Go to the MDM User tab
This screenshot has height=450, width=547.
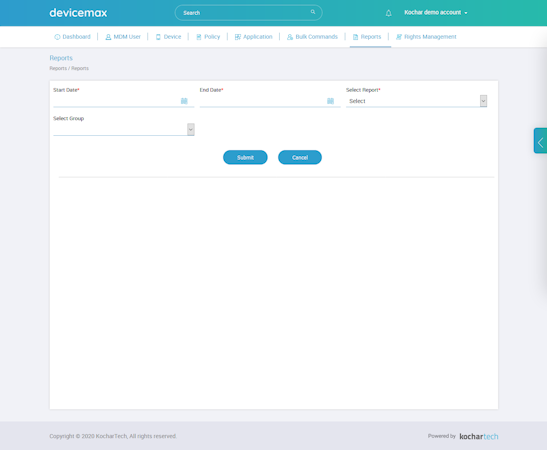coord(123,37)
